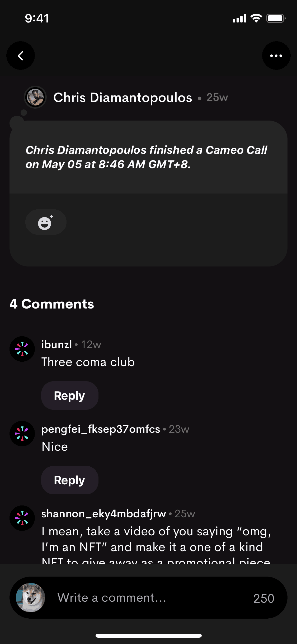The width and height of the screenshot is (297, 644).
Task: Tap the Cameo Call finished message
Action: 147,157
